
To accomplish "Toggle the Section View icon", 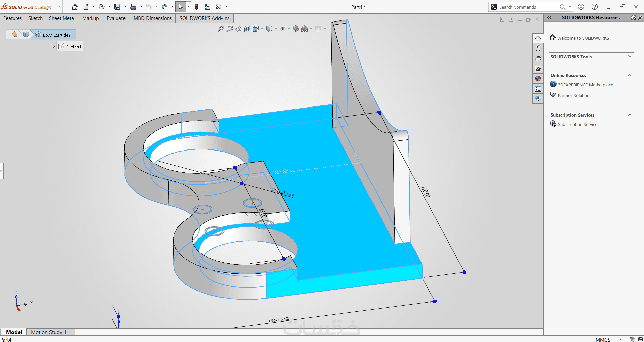I will pos(247,29).
